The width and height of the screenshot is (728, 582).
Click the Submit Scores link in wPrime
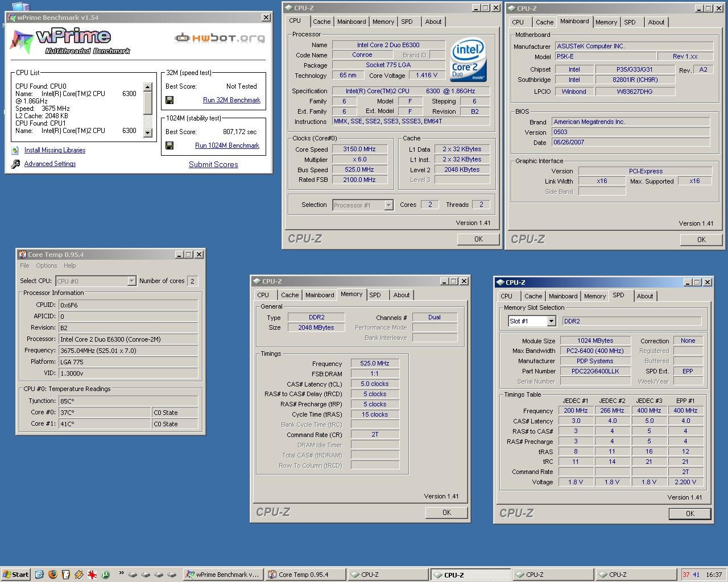pyautogui.click(x=213, y=164)
